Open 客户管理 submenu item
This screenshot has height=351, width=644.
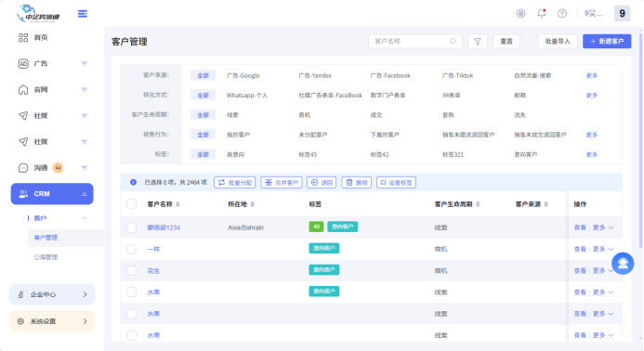pyautogui.click(x=46, y=238)
